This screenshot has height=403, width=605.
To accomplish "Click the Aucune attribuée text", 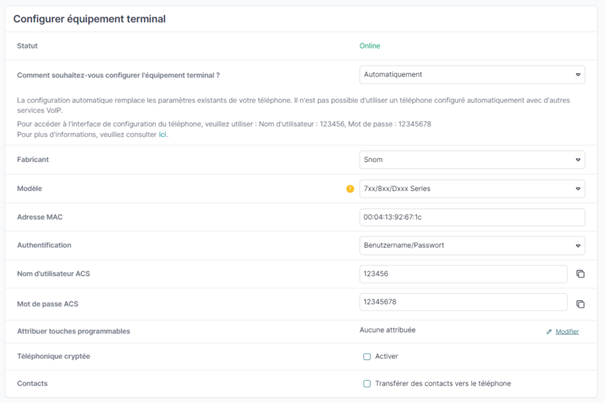I will pyautogui.click(x=387, y=330).
